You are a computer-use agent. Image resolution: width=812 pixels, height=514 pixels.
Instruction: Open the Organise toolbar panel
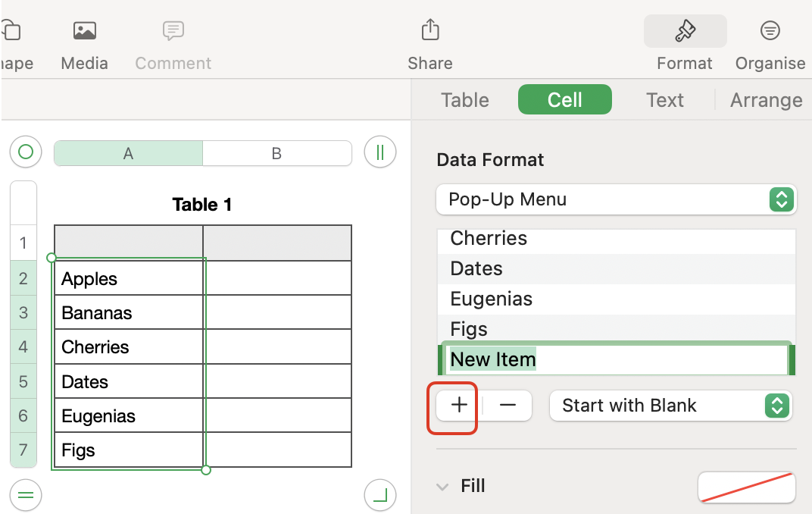[770, 31]
